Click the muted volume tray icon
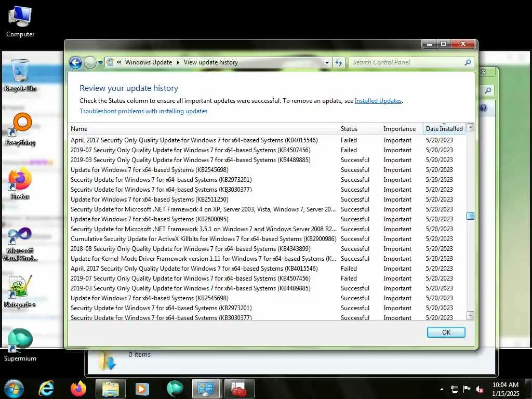This screenshot has width=532, height=399. 480,389
